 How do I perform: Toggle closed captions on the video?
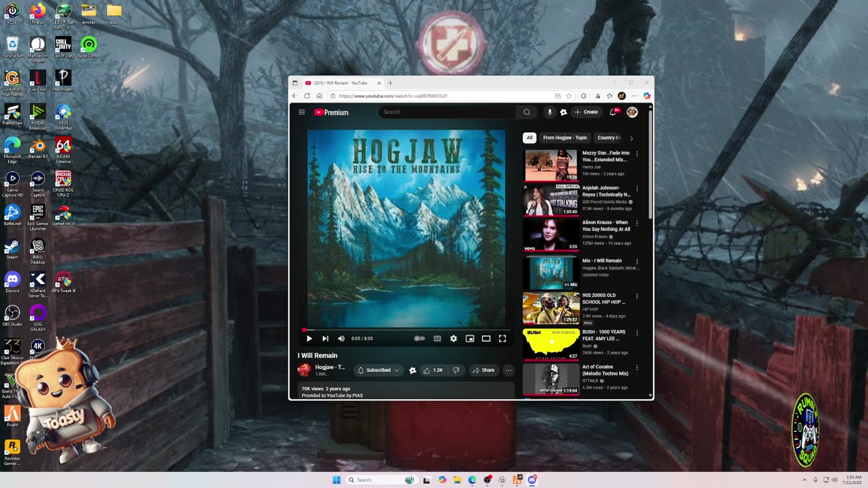(437, 338)
